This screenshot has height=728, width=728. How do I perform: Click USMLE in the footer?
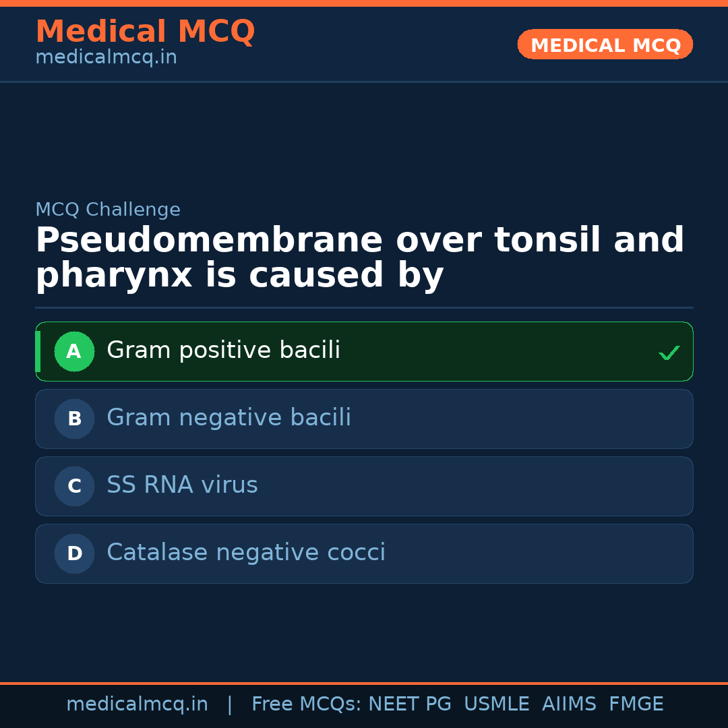496,704
